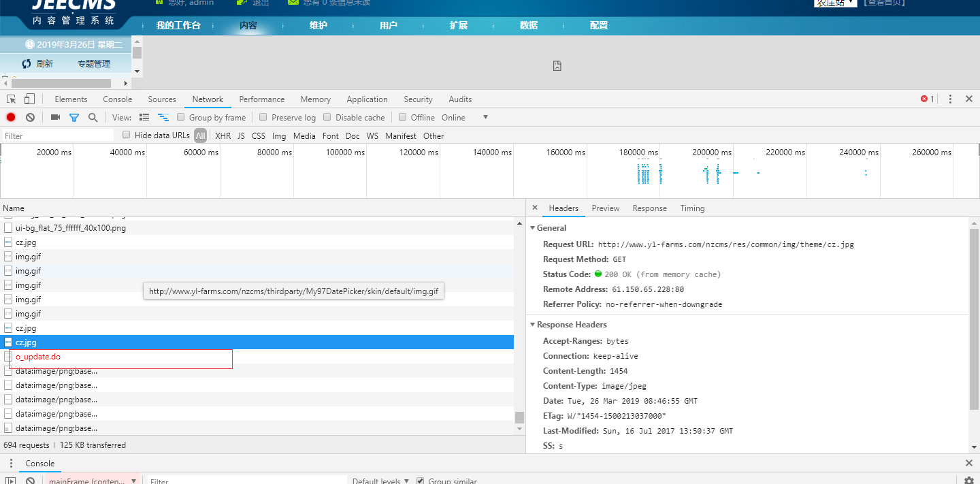Switch to the Performance tab
This screenshot has width=980, height=484.
click(x=261, y=99)
